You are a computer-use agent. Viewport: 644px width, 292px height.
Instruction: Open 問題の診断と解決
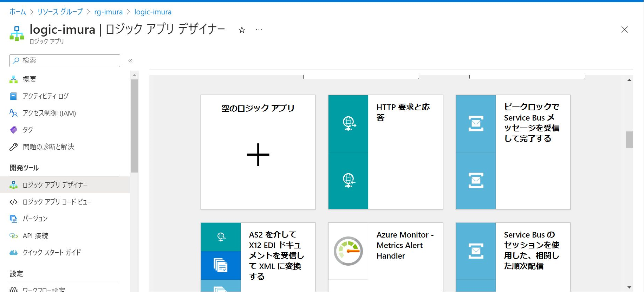pos(48,147)
